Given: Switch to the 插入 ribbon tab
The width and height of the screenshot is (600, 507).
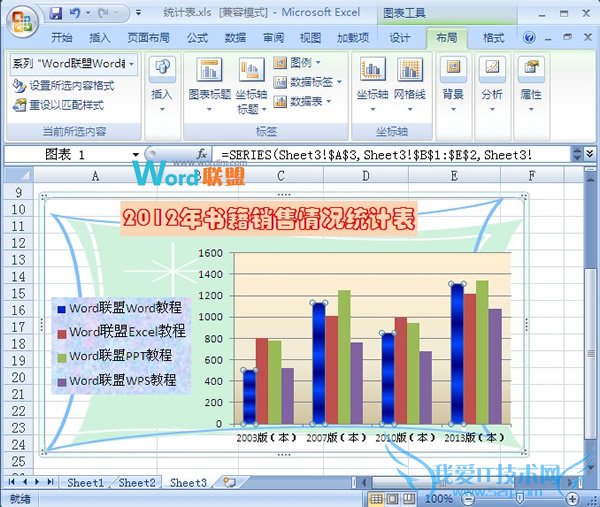Looking at the screenshot, I should [x=99, y=37].
